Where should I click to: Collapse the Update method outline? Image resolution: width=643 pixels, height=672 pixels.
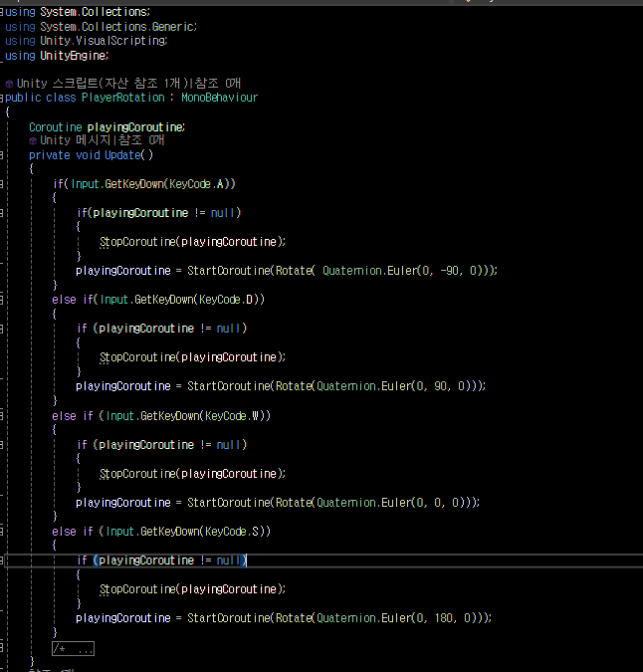point(2,155)
